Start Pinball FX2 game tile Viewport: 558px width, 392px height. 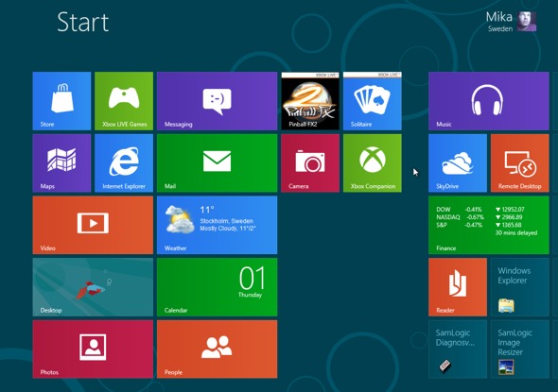point(310,101)
